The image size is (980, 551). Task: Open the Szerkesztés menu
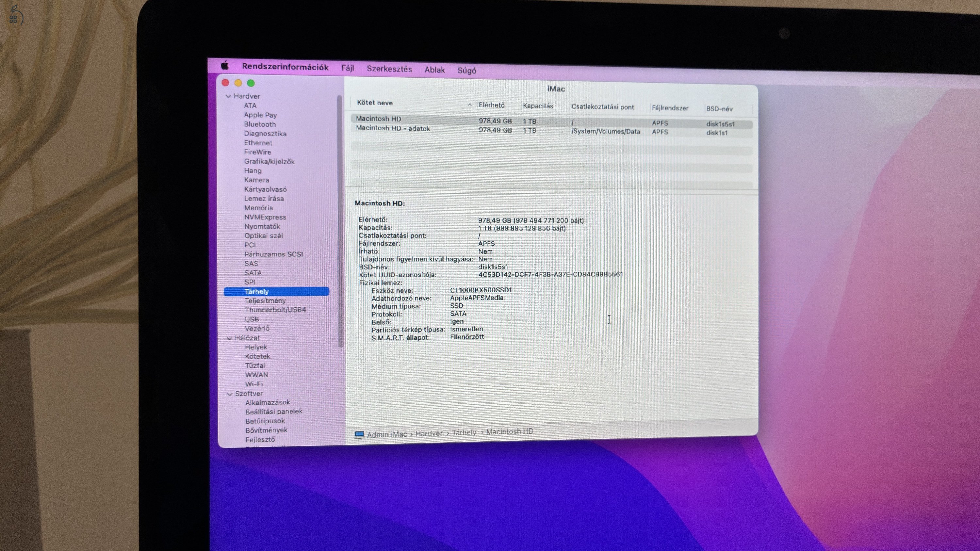[389, 69]
